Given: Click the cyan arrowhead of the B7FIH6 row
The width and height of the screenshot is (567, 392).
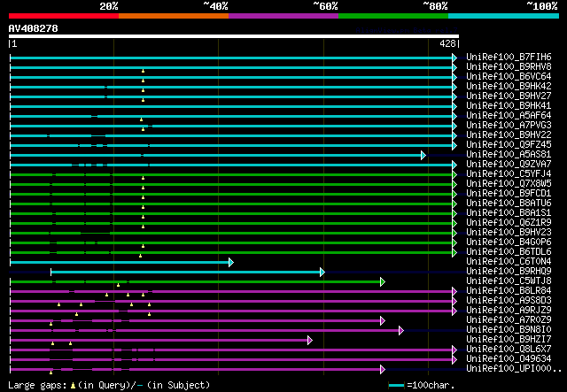Looking at the screenshot, I should pyautogui.click(x=454, y=58).
